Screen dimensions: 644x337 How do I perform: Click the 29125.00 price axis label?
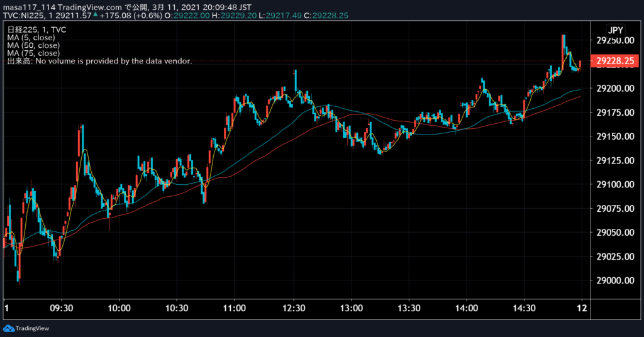click(615, 160)
